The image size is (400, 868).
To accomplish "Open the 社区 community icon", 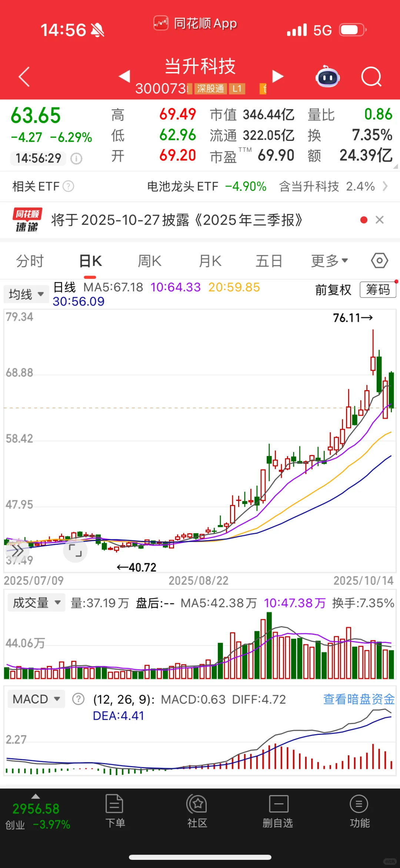I will tap(197, 811).
